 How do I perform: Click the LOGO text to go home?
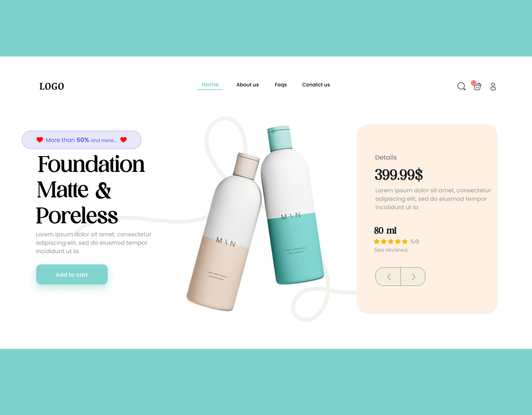51,86
